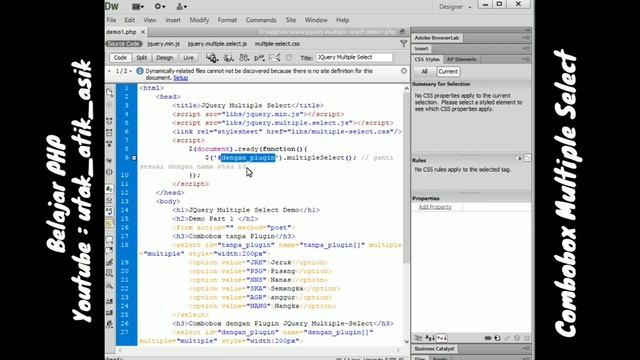Open the Window menu
640x360 pixels.
(316, 20)
